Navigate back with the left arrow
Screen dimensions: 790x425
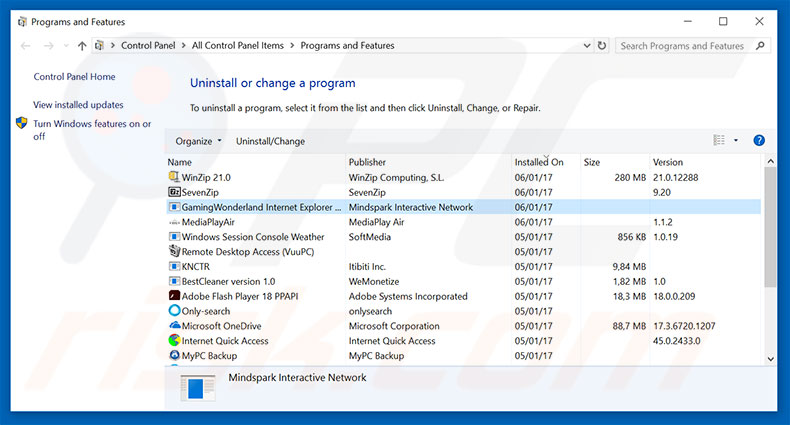coord(25,46)
